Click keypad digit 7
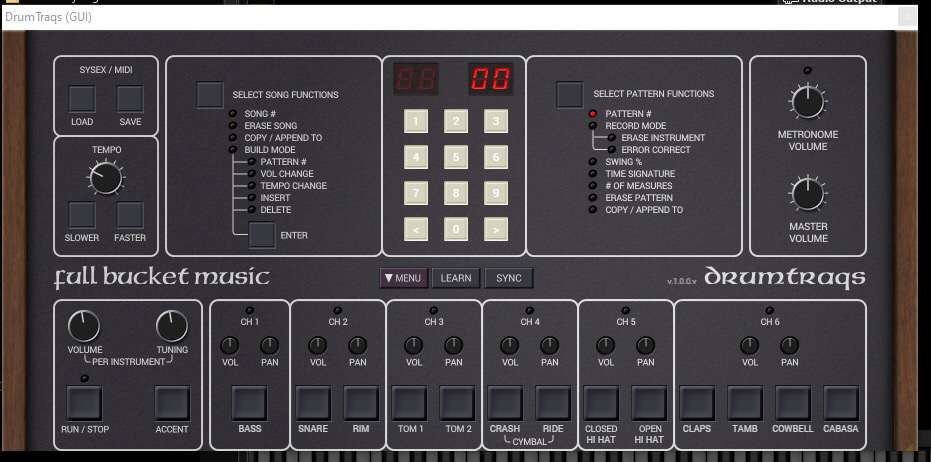Viewport: 931px width, 462px height. click(416, 193)
